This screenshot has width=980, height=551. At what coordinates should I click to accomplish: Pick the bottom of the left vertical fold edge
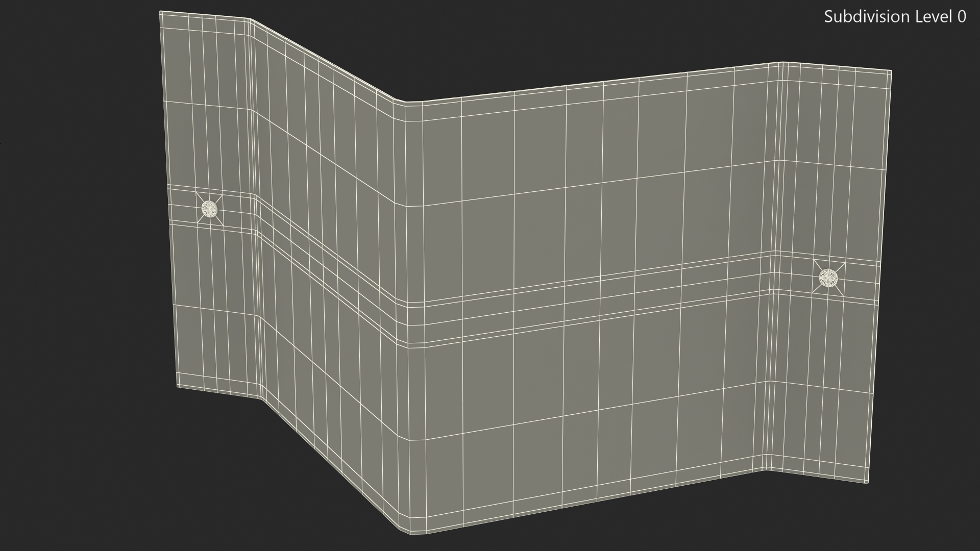(261, 397)
